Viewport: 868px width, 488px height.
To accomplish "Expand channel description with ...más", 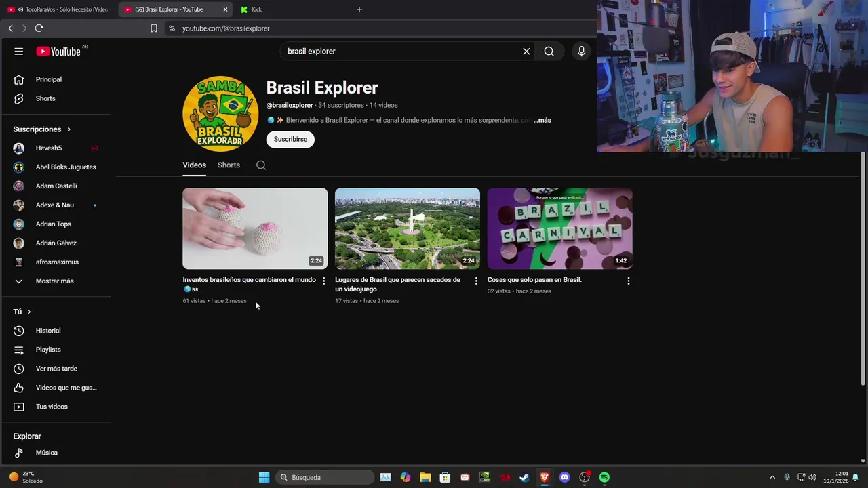I will [542, 120].
